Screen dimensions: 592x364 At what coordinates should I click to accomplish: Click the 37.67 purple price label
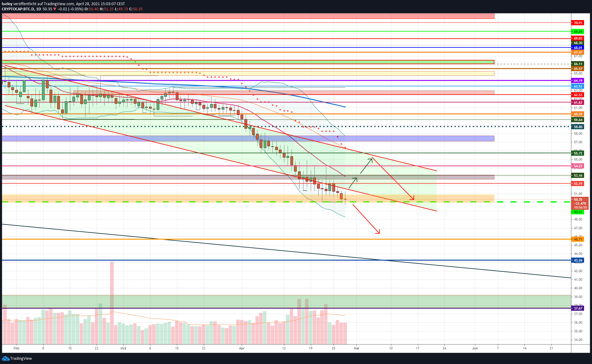pos(578,308)
